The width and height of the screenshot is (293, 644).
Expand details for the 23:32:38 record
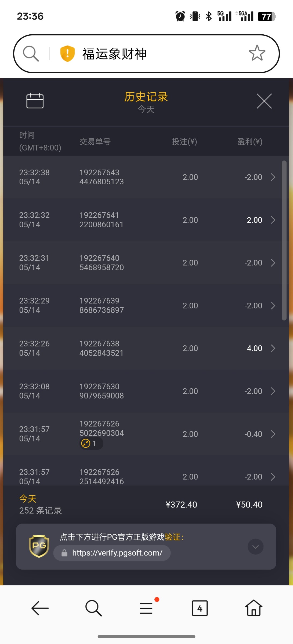pos(273,177)
